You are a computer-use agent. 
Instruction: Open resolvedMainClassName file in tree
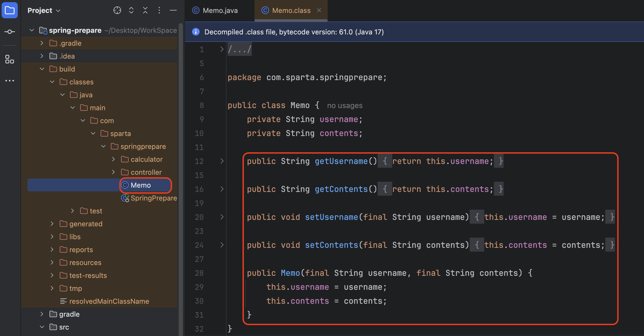click(x=109, y=301)
